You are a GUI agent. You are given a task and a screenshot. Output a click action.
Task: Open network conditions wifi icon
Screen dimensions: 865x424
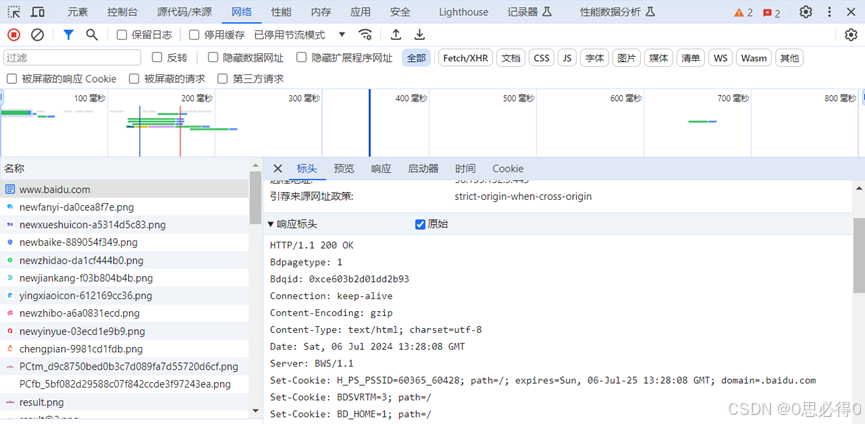click(365, 35)
